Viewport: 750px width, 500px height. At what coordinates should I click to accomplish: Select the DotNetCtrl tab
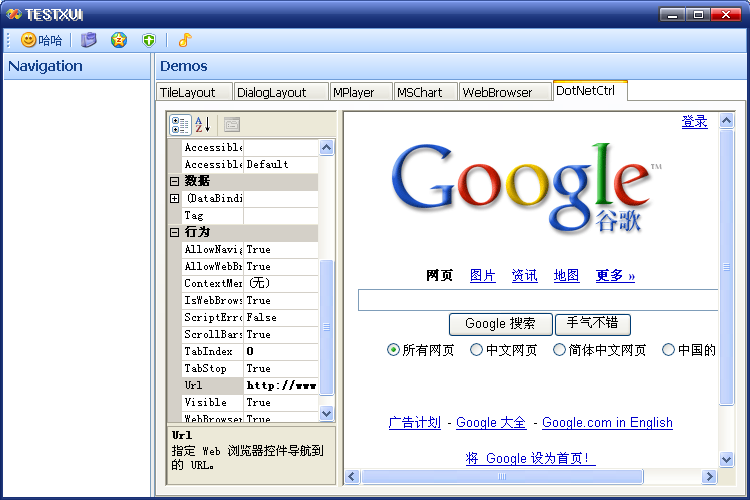click(590, 90)
